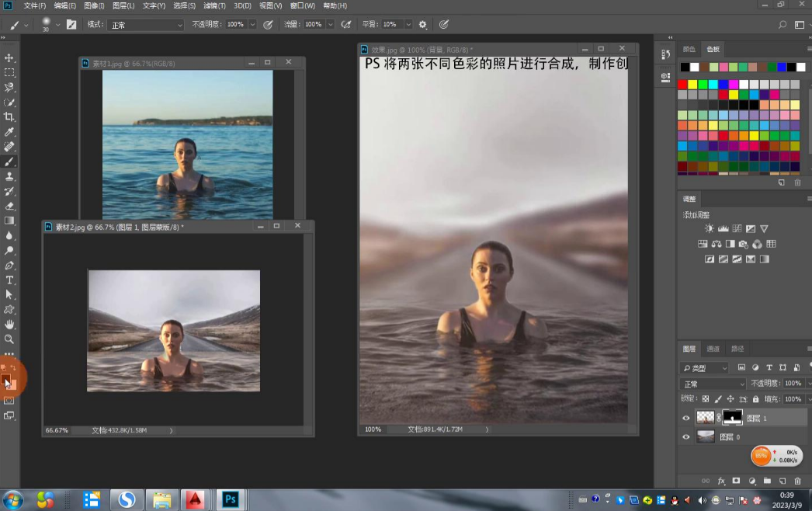Delete layer with trash icon in Layers panel
The width and height of the screenshot is (812, 511).
797,481
